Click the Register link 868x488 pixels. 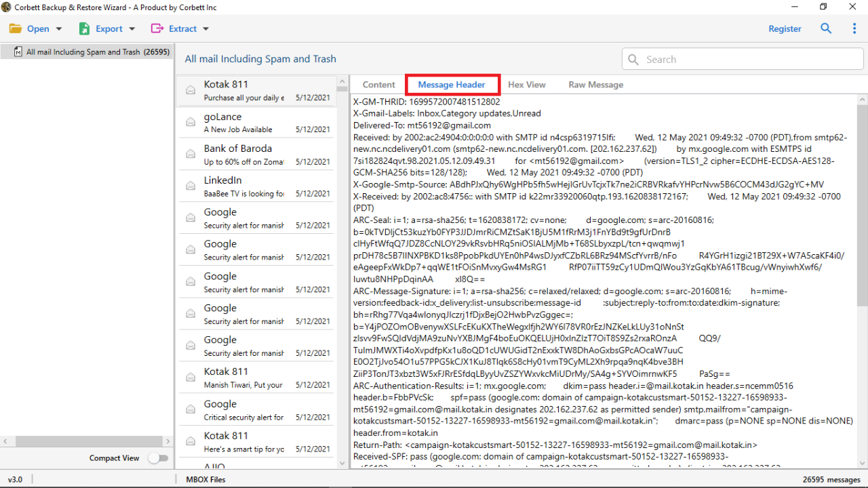tap(785, 28)
